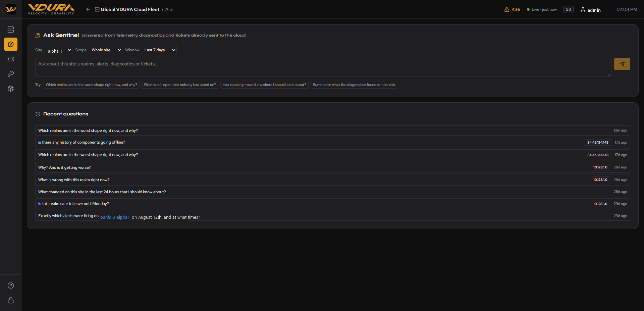Go back with the left arrow icon

coord(88,9)
